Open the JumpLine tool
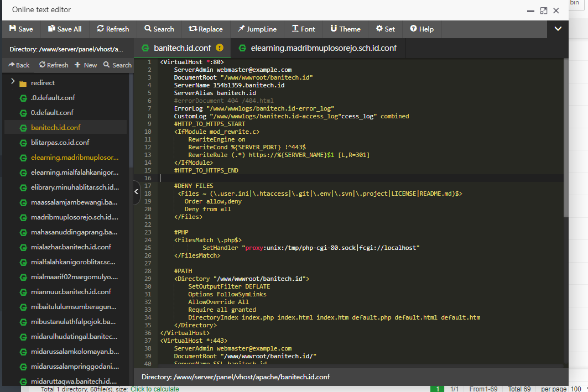This screenshot has width=588, height=392. pos(257,29)
